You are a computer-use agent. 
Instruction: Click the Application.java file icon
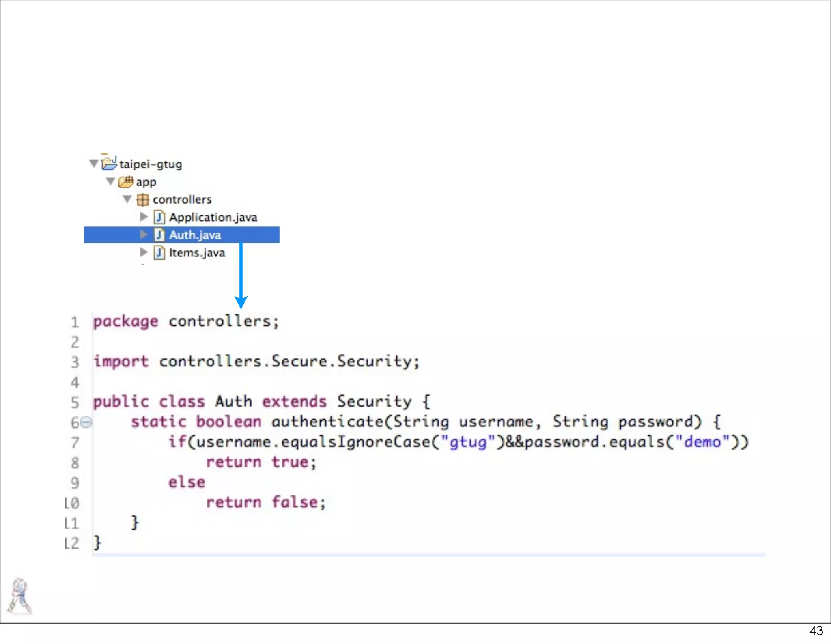pyautogui.click(x=159, y=217)
